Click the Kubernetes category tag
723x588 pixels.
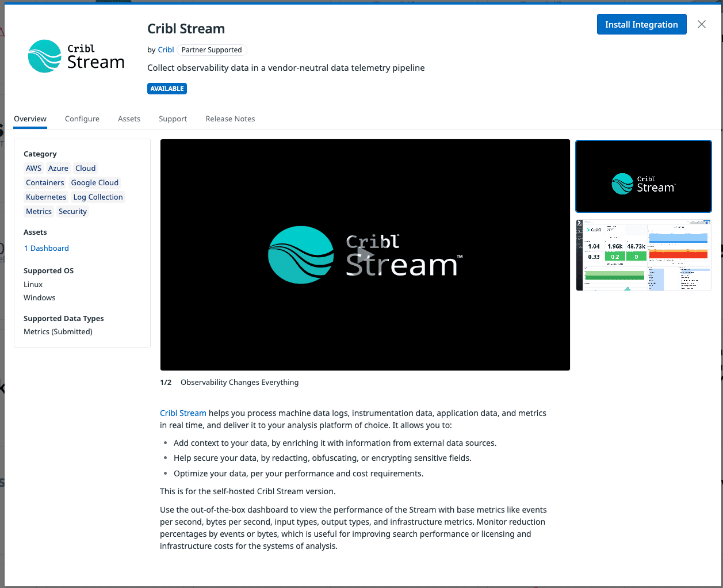pyautogui.click(x=46, y=197)
